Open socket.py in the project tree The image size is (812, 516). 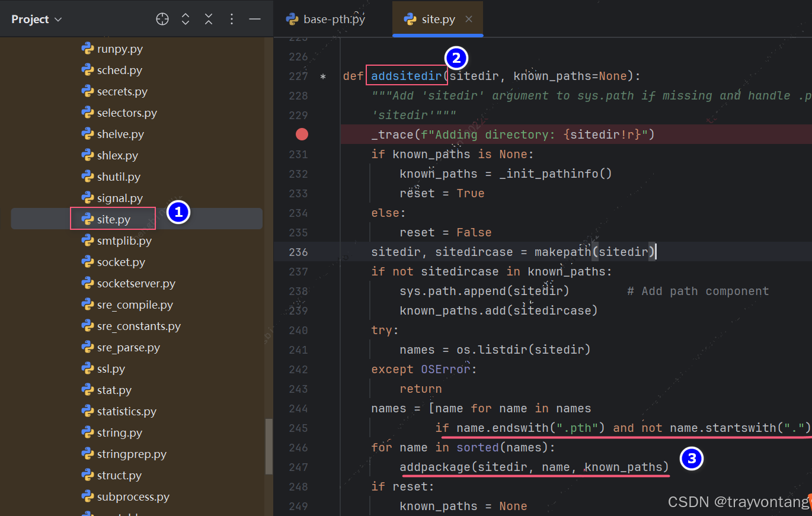tap(113, 262)
